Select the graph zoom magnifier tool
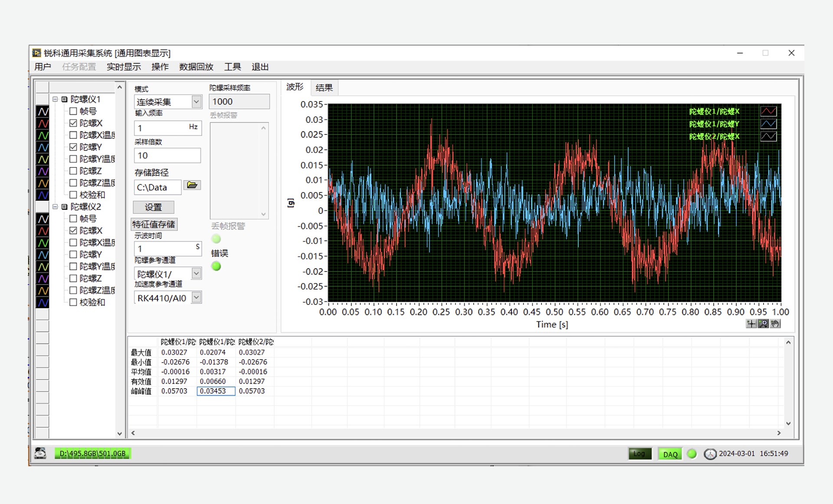The height and width of the screenshot is (504, 833). pos(763,324)
